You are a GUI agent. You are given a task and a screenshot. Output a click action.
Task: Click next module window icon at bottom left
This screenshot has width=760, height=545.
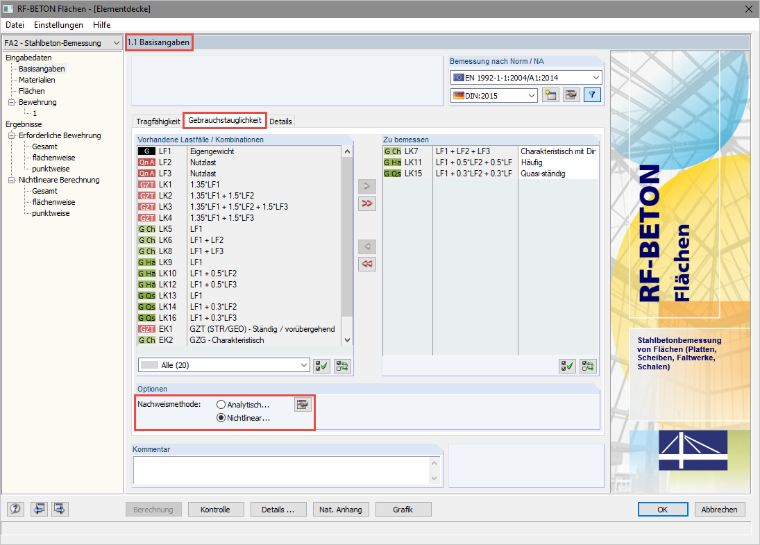point(60,509)
